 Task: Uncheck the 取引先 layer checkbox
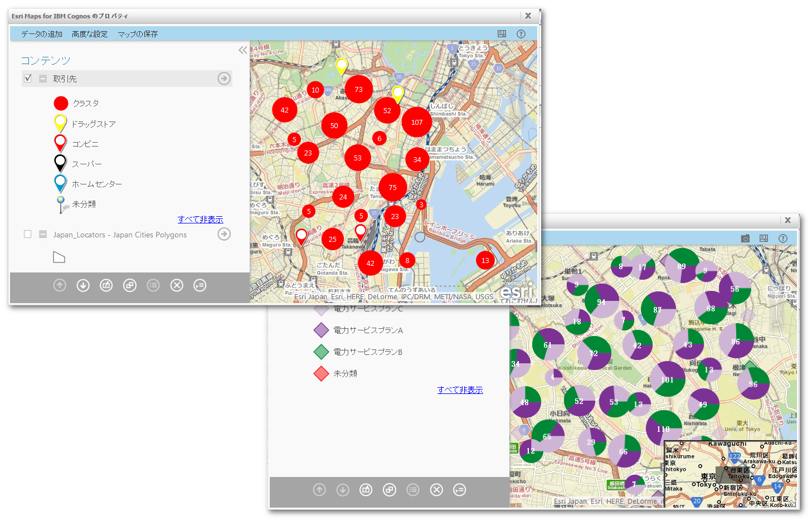28,79
